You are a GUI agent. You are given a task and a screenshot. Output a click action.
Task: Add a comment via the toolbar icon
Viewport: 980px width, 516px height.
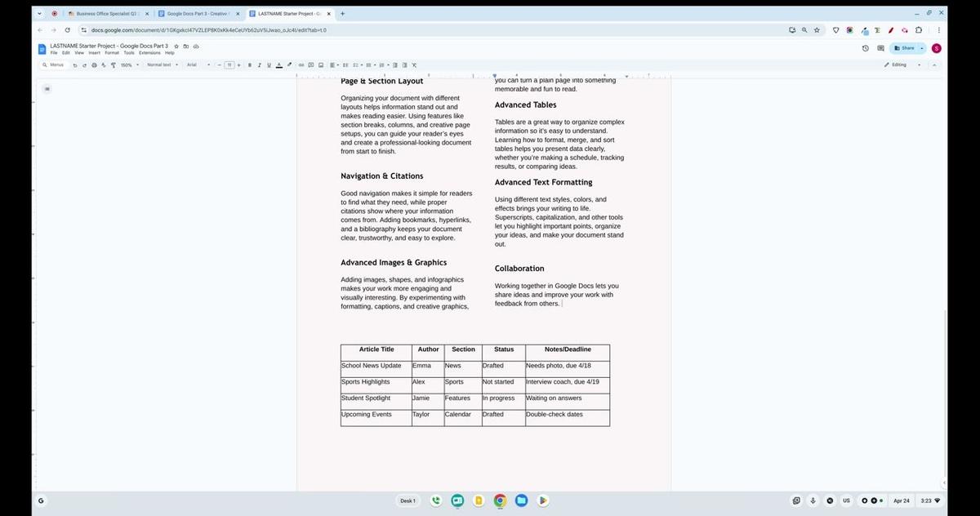click(x=311, y=64)
